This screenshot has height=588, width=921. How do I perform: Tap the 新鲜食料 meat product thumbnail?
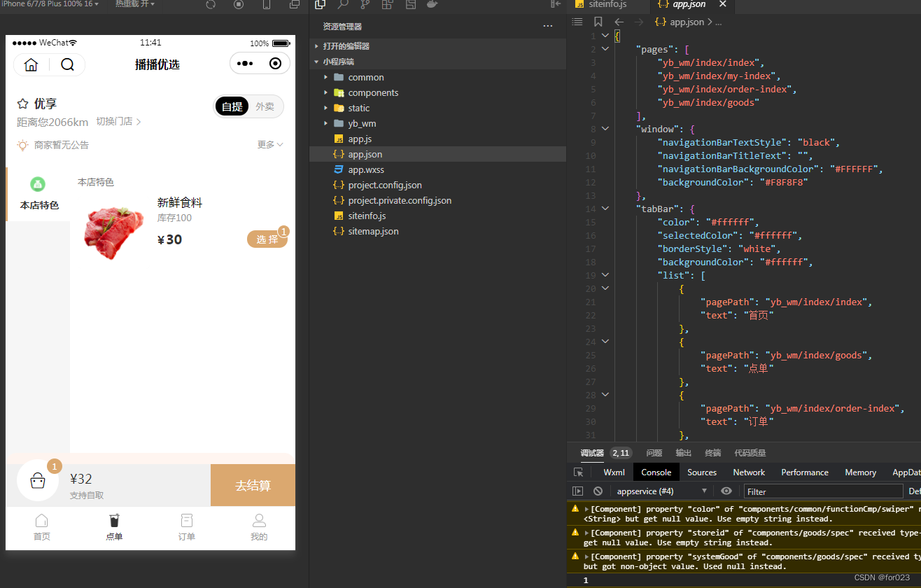coord(114,232)
